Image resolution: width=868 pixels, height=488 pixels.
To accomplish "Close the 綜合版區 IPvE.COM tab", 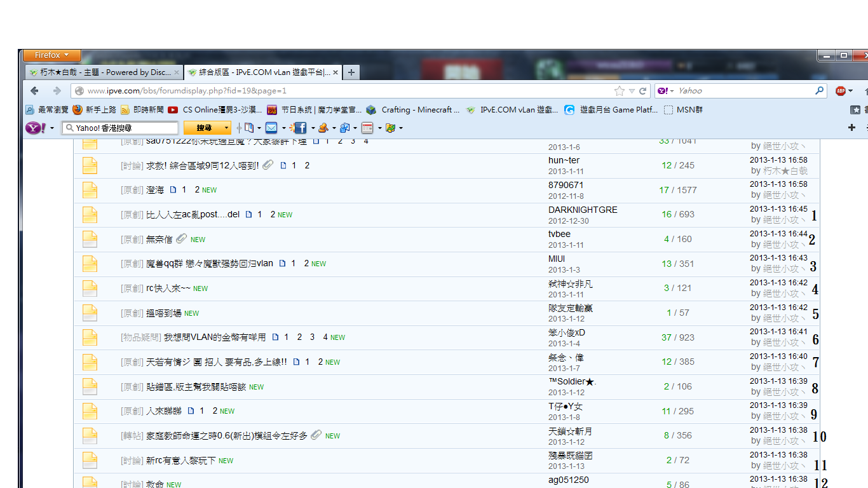I will [x=335, y=72].
